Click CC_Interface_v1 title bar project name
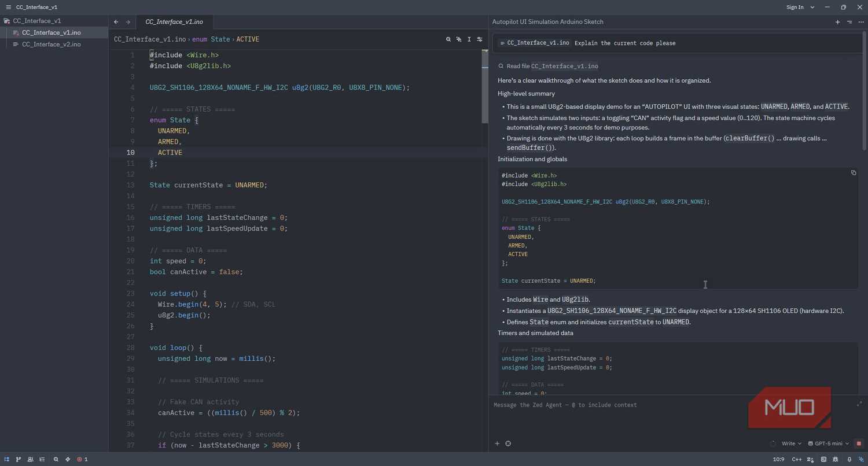This screenshot has width=868, height=466. point(36,8)
